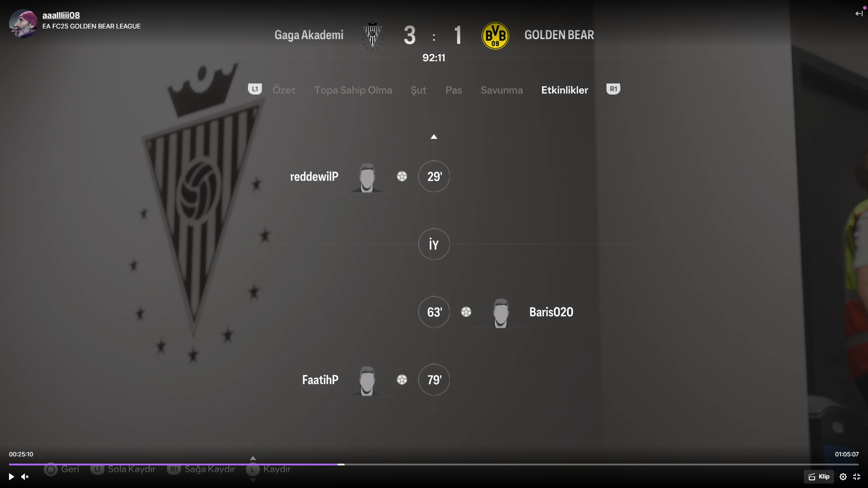The image size is (868, 488).
Task: Open aaallliii08 channel avatar
Action: click(23, 23)
